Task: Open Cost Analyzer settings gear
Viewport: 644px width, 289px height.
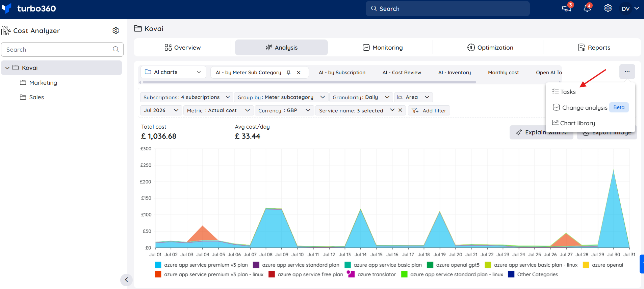Action: click(x=116, y=31)
